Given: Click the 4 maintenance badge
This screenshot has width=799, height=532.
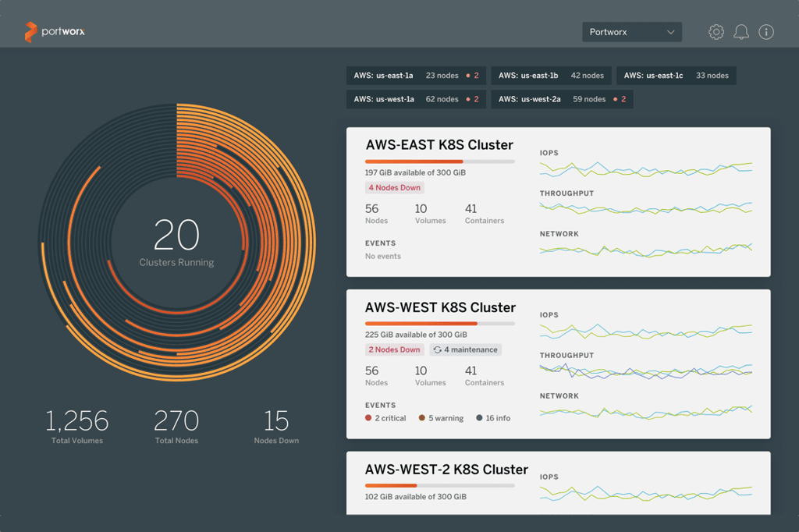Looking at the screenshot, I should click(465, 349).
